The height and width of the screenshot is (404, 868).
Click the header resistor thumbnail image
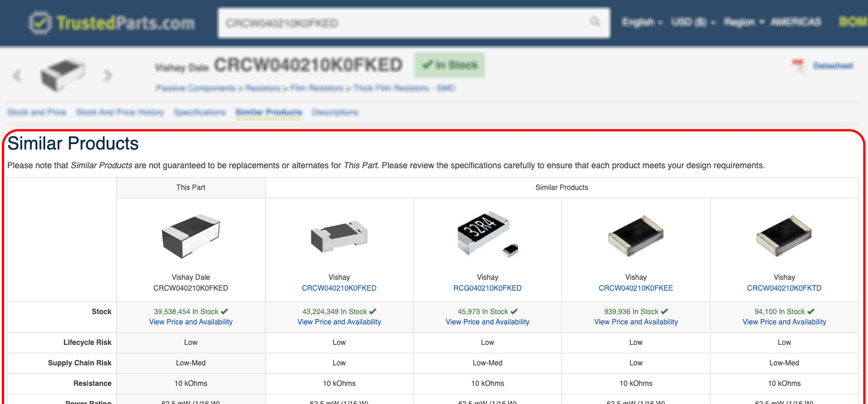point(63,75)
